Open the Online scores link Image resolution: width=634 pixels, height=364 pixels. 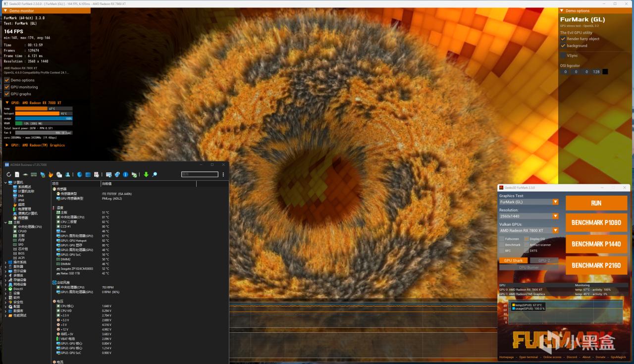coord(552,357)
